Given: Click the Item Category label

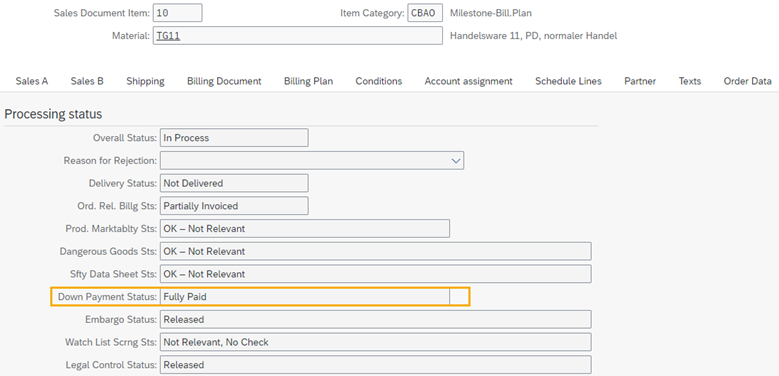Looking at the screenshot, I should point(372,13).
